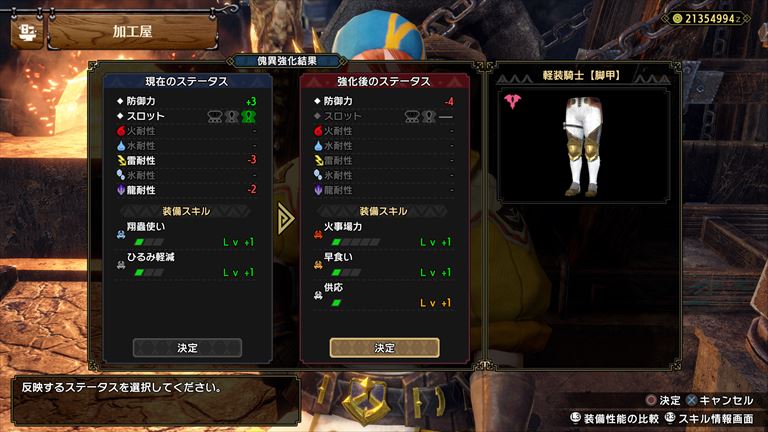The image size is (768, 432).
Task: Confirm the post-augment status with 決定
Action: pyautogui.click(x=384, y=348)
